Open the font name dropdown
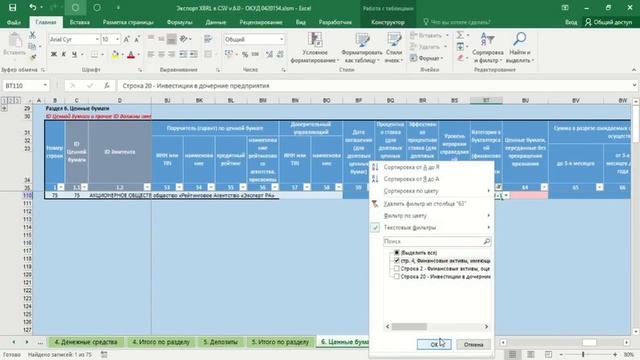 coord(97,39)
